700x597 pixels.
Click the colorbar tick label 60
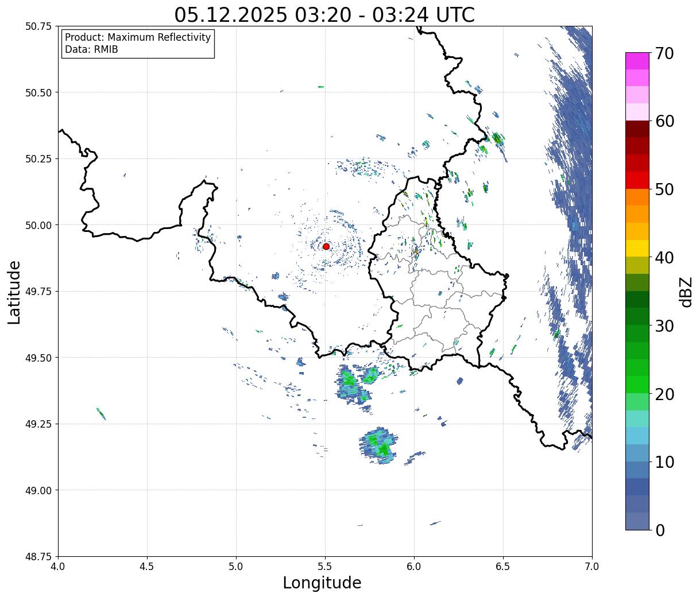click(x=664, y=121)
